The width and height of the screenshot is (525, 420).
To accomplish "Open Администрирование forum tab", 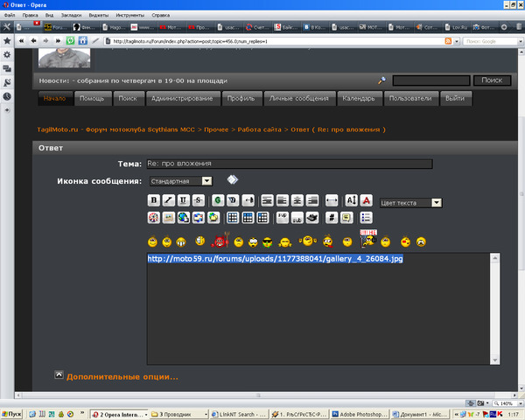I will point(182,99).
